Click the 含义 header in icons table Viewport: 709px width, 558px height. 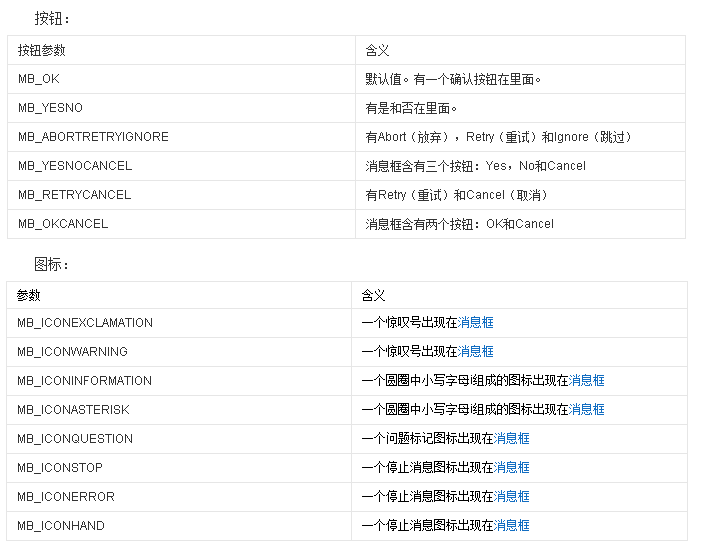pyautogui.click(x=373, y=295)
